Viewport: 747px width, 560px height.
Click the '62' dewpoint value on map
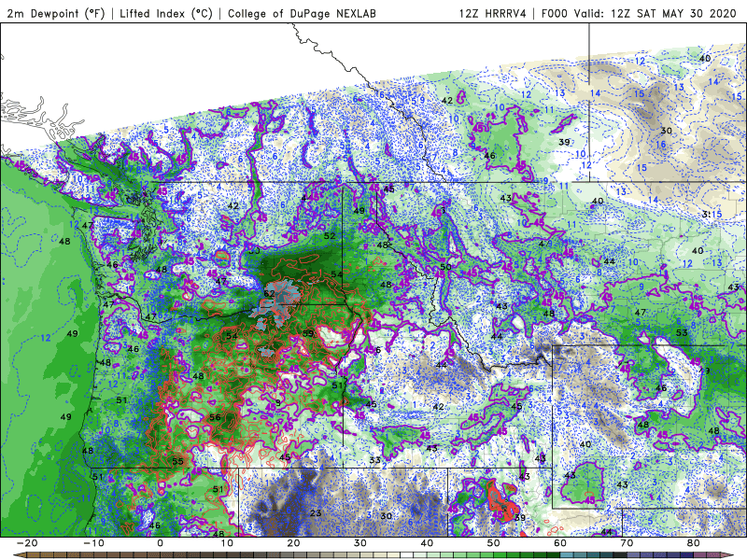(269, 293)
